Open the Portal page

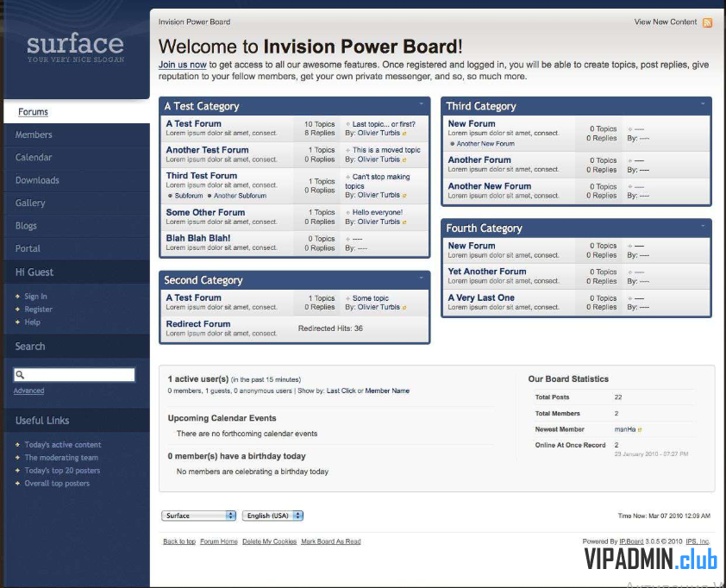pyautogui.click(x=28, y=248)
